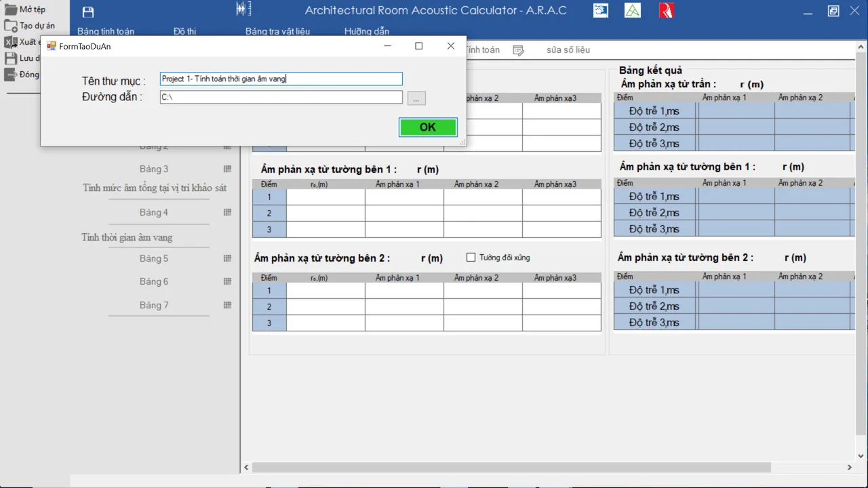
Task: Click the horizontal scrollbar right arrow
Action: (x=850, y=468)
